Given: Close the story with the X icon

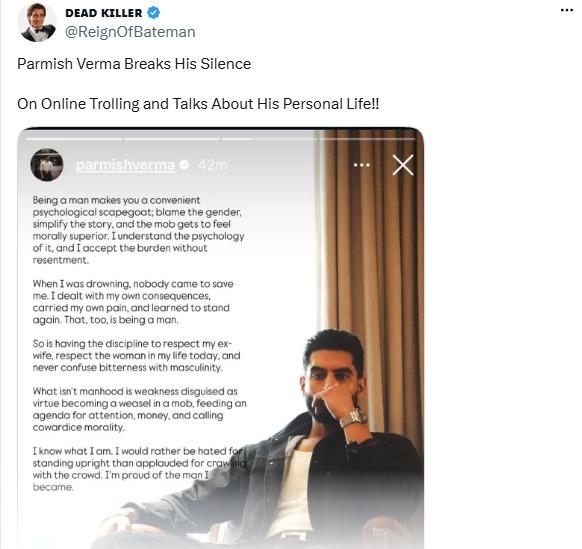Looking at the screenshot, I should pyautogui.click(x=403, y=165).
